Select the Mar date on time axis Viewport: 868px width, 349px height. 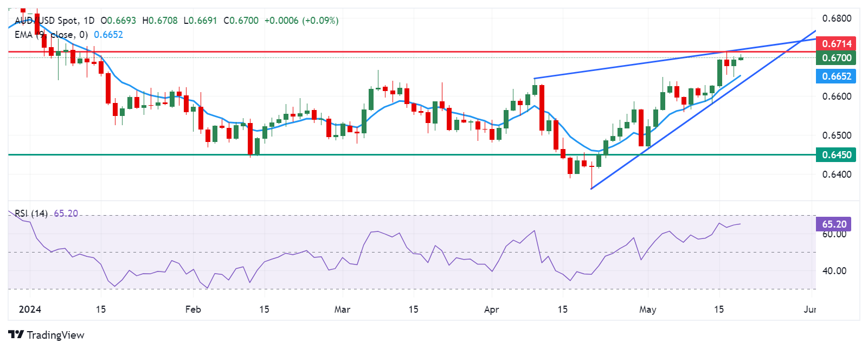click(342, 309)
